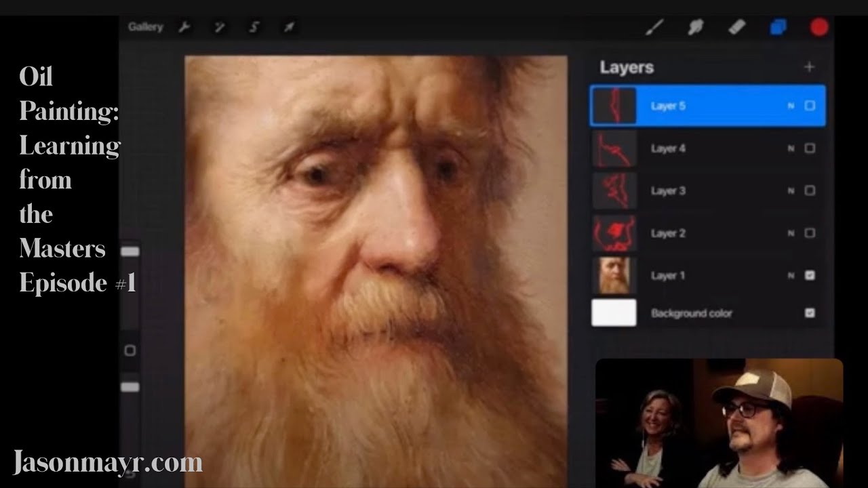Select Layer 2 row
This screenshot has width=868, height=488.
click(708, 233)
